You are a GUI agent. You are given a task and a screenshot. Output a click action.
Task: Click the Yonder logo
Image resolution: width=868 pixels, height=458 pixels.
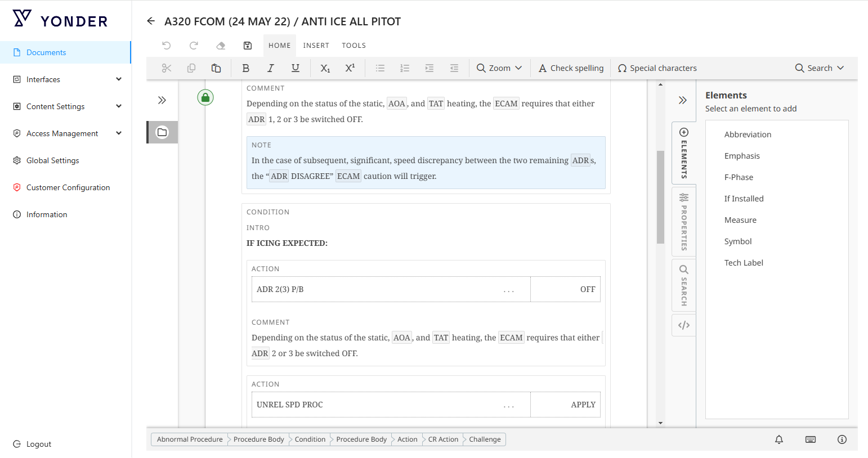tap(60, 20)
